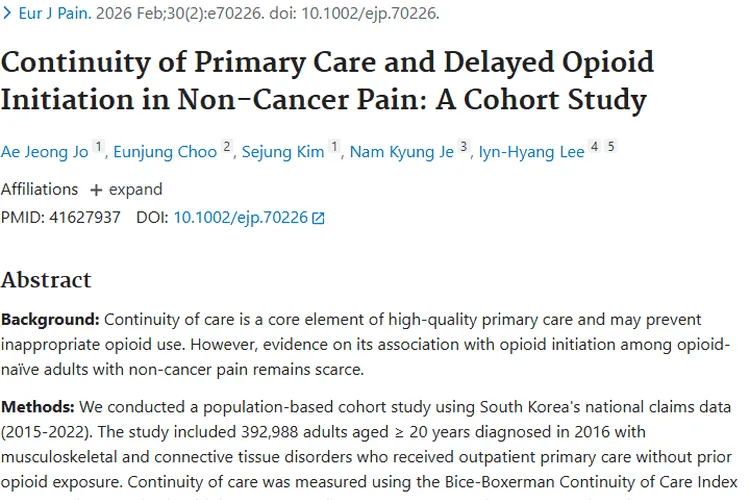
Task: Open author Eunjung Choo's link
Action: [165, 151]
